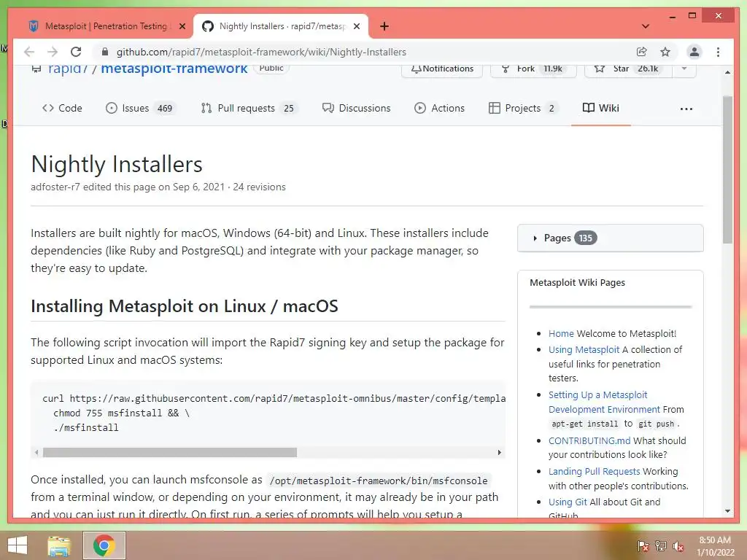Open the Using Metasploit wiki link
The image size is (747, 560).
pyautogui.click(x=584, y=349)
